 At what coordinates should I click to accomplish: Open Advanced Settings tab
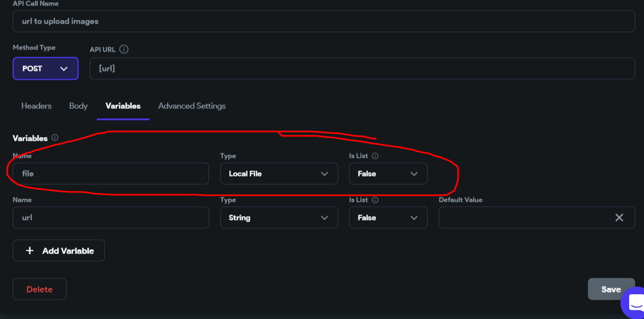pos(191,106)
